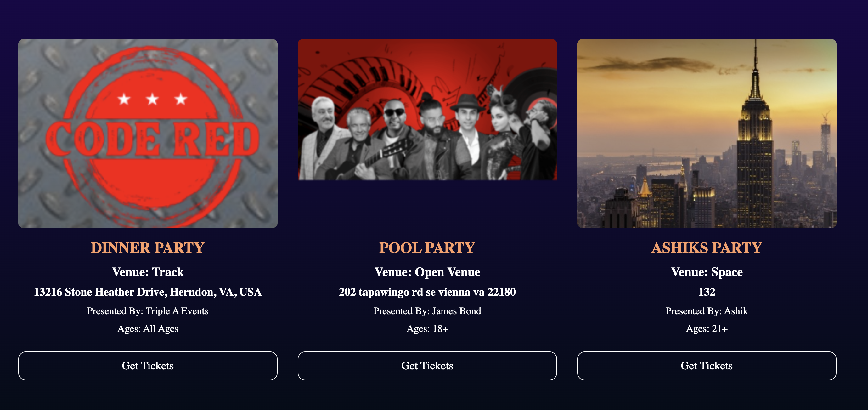Select the tapawingo rd vienna address
868x410 pixels.
pos(427,292)
